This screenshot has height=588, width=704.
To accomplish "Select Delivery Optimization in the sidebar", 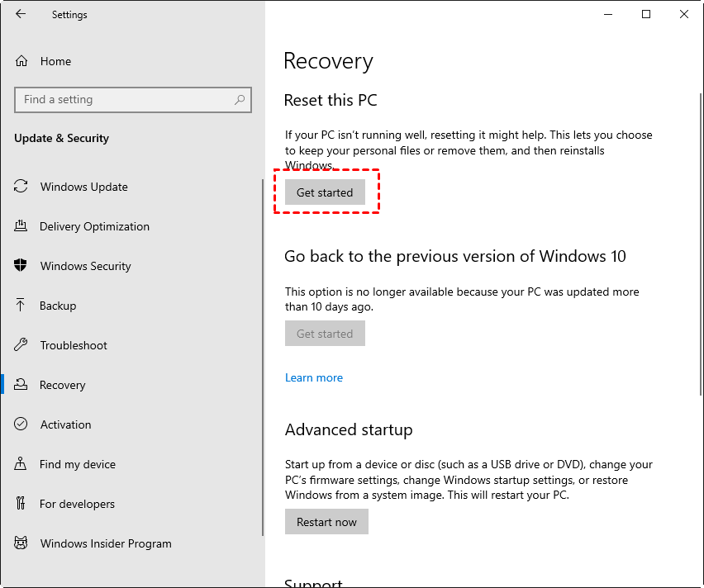I will pos(94,226).
